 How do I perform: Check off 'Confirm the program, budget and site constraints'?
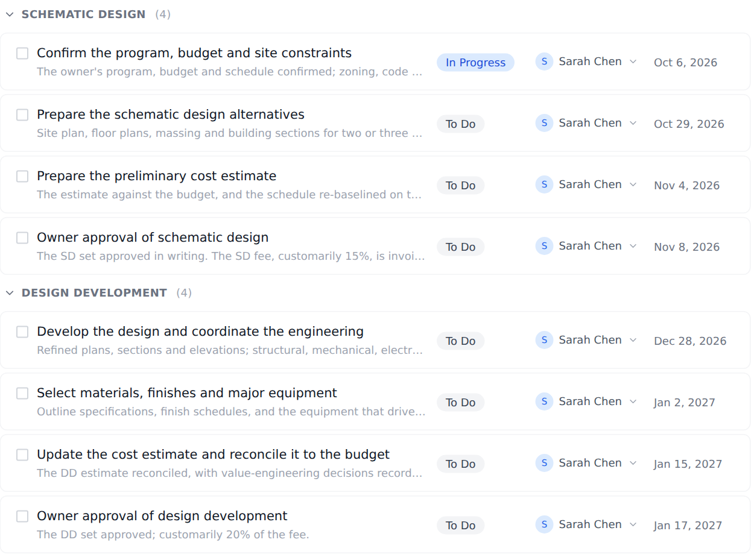click(22, 53)
